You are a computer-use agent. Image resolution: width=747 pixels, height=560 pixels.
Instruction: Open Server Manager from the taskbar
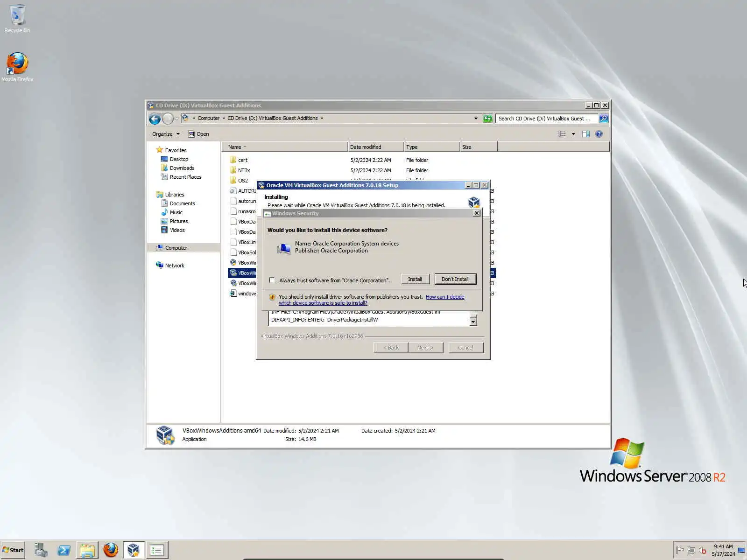41,550
